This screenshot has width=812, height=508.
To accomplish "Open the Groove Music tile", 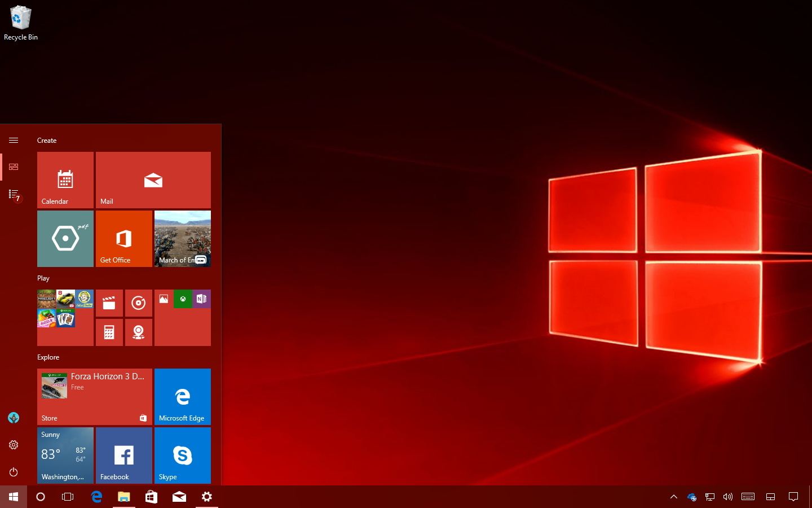I will 139,303.
